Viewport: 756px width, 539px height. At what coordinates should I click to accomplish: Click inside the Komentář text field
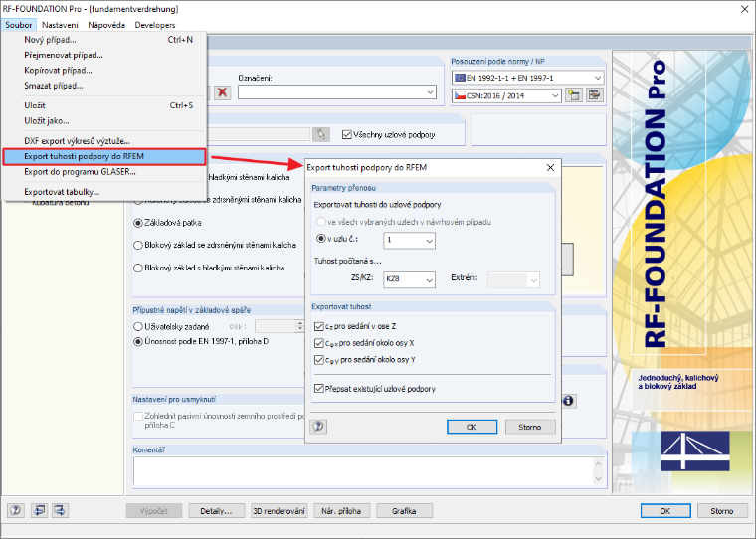pyautogui.click(x=363, y=471)
